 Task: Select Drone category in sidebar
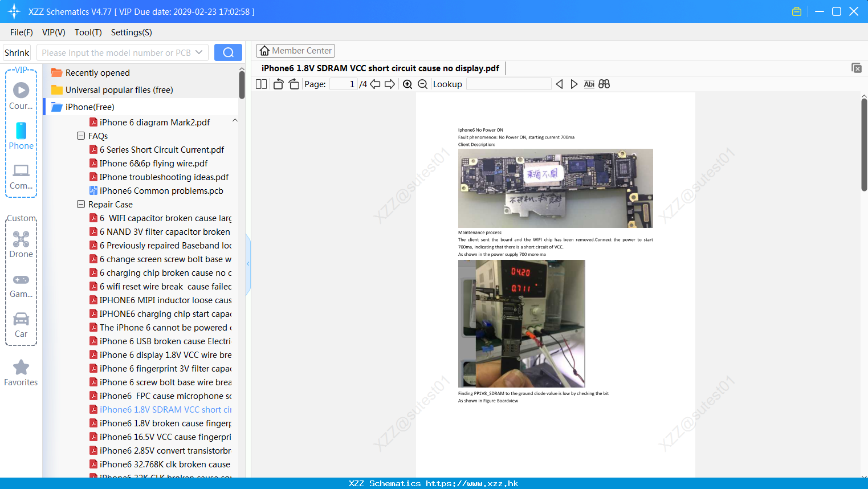coord(21,244)
